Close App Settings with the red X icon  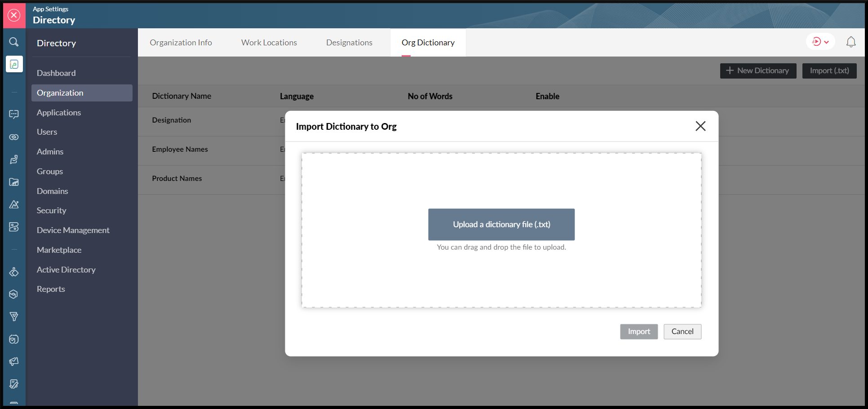coord(14,15)
